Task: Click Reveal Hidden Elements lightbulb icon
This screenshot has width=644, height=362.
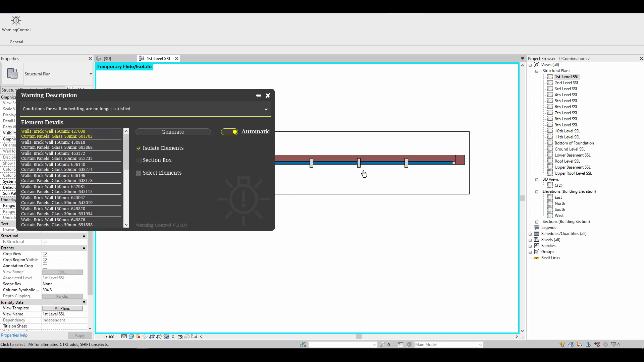Action: 173,337
